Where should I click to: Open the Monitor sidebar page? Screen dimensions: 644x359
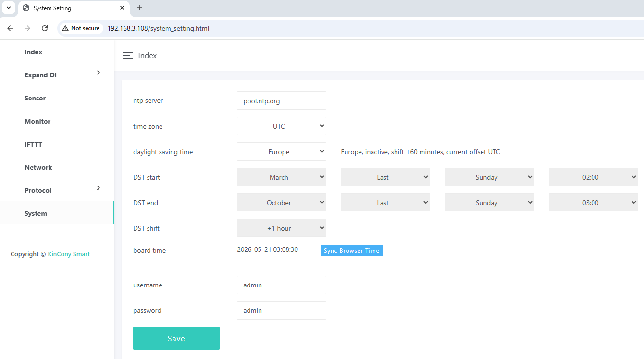[x=37, y=121]
